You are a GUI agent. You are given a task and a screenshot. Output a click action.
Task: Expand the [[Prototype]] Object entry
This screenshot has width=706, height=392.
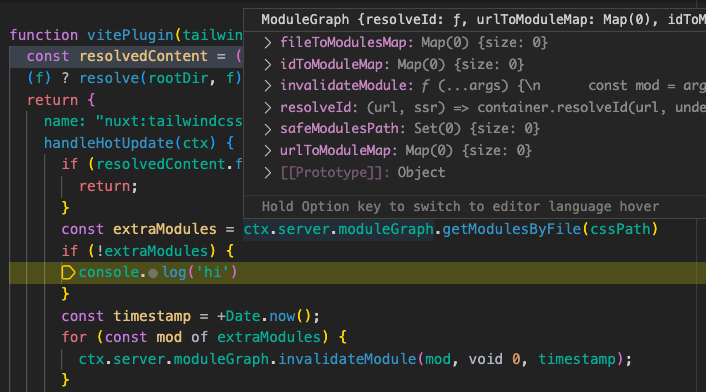[268, 172]
